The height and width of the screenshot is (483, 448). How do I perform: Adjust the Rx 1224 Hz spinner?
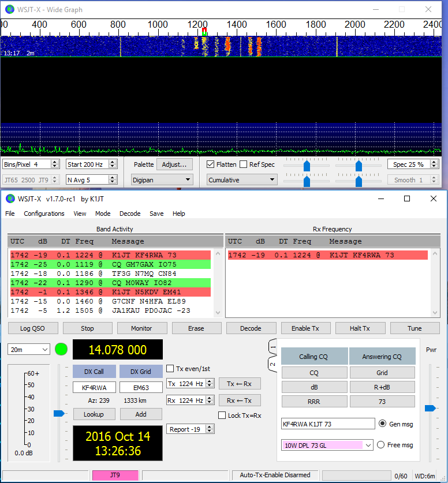(x=210, y=400)
